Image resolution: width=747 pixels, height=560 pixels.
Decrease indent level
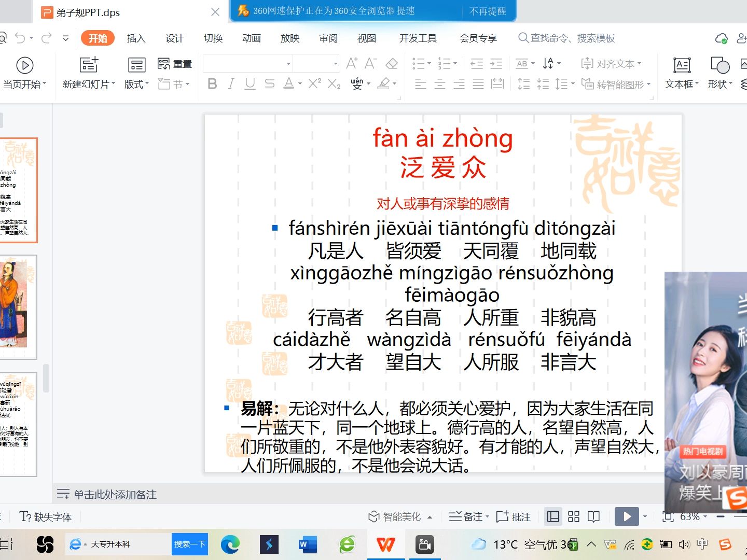pos(476,64)
